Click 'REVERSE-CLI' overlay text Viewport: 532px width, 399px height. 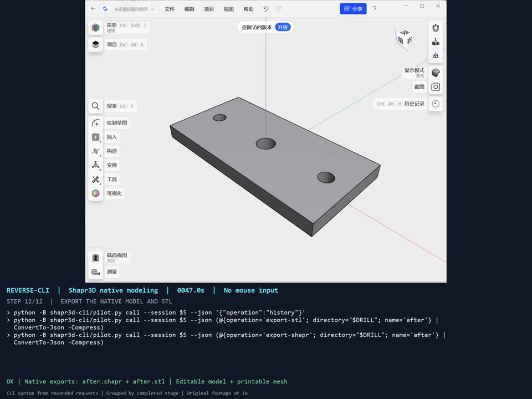pos(28,290)
